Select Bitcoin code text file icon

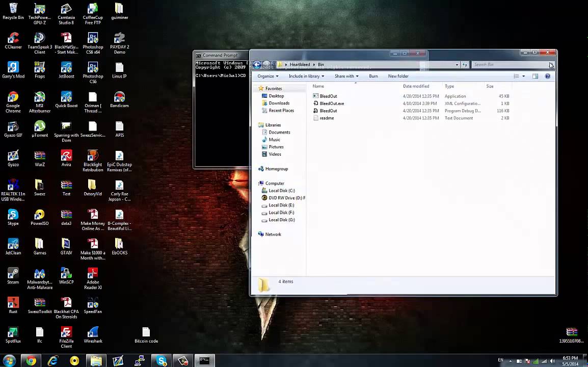[146, 335]
